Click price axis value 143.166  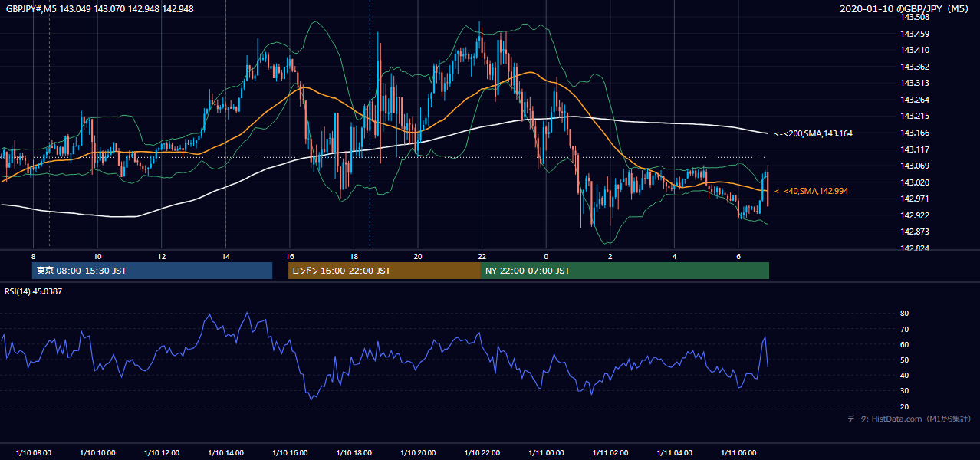click(915, 133)
